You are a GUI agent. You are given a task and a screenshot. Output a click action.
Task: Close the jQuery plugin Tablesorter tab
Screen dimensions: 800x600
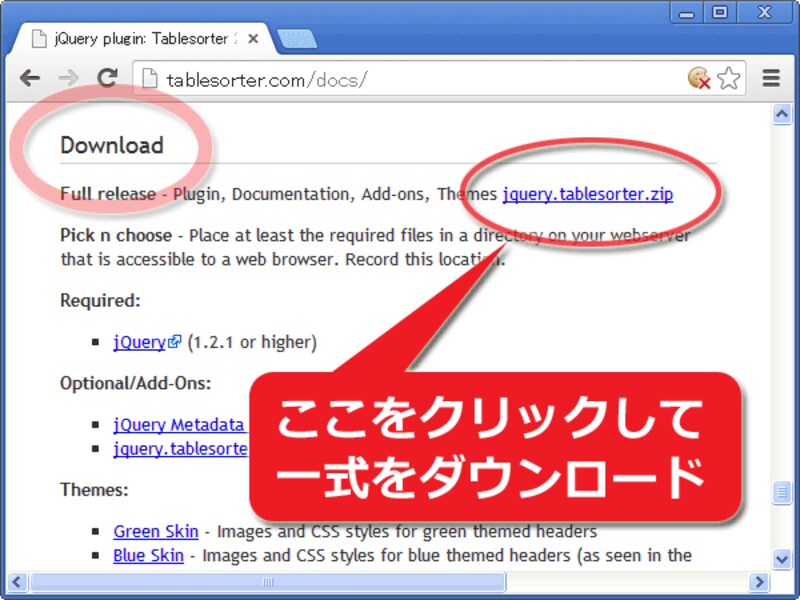tap(253, 39)
